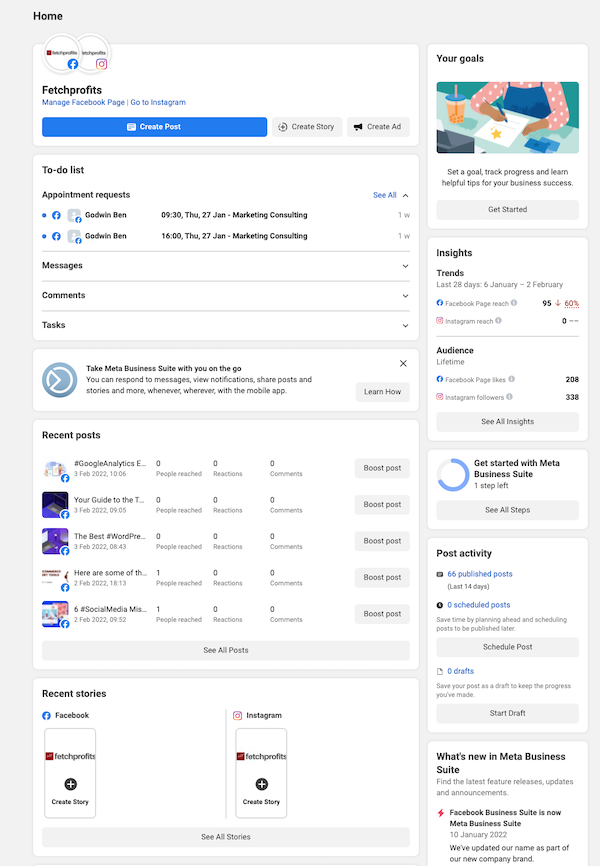The image size is (600, 866).
Task: Click Instagram icon in the Recent stories header
Action: (238, 716)
